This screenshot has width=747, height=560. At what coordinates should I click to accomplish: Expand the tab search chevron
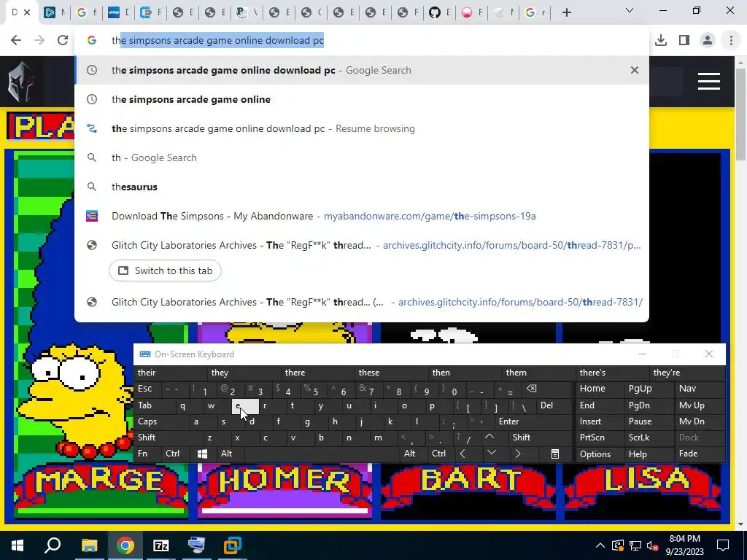click(630, 10)
